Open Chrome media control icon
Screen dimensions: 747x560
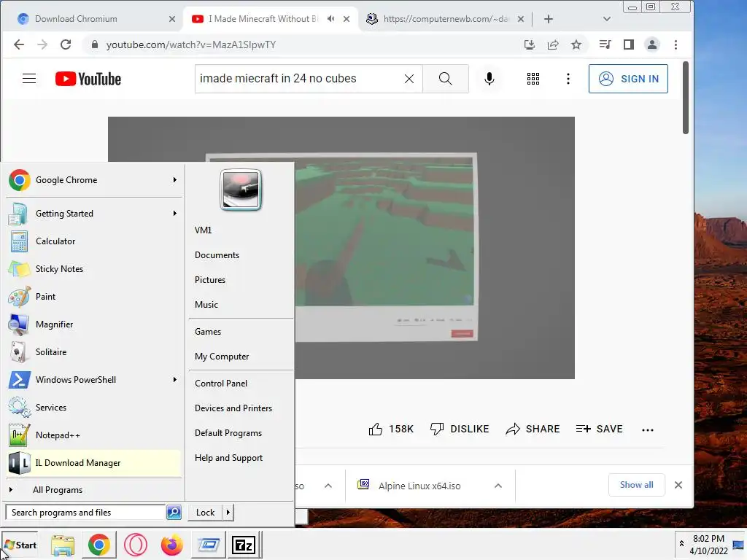point(605,44)
